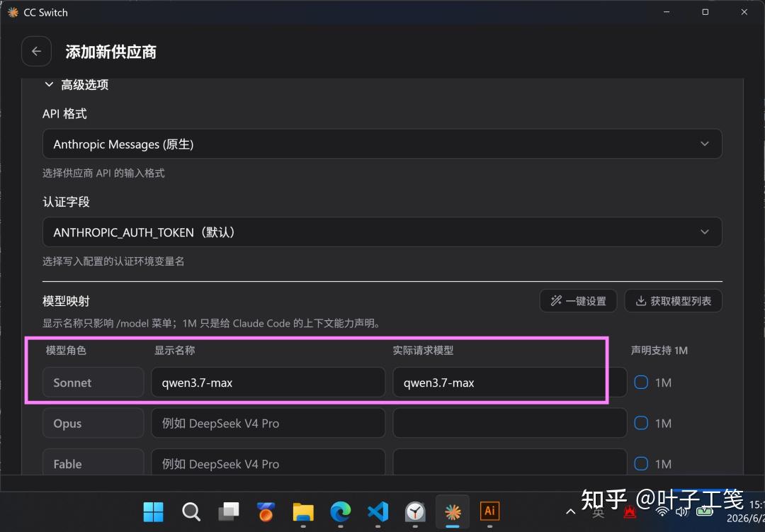Image resolution: width=765 pixels, height=532 pixels.
Task: Enable 1M checkbox for Sonnet row
Action: (641, 382)
